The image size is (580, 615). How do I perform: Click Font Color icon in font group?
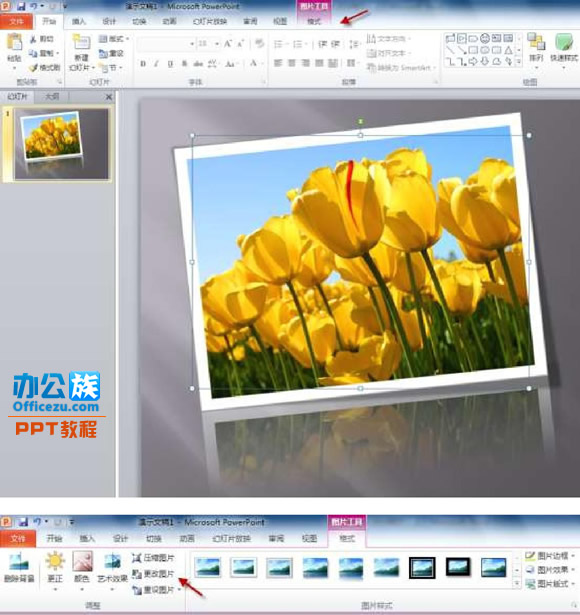254,64
